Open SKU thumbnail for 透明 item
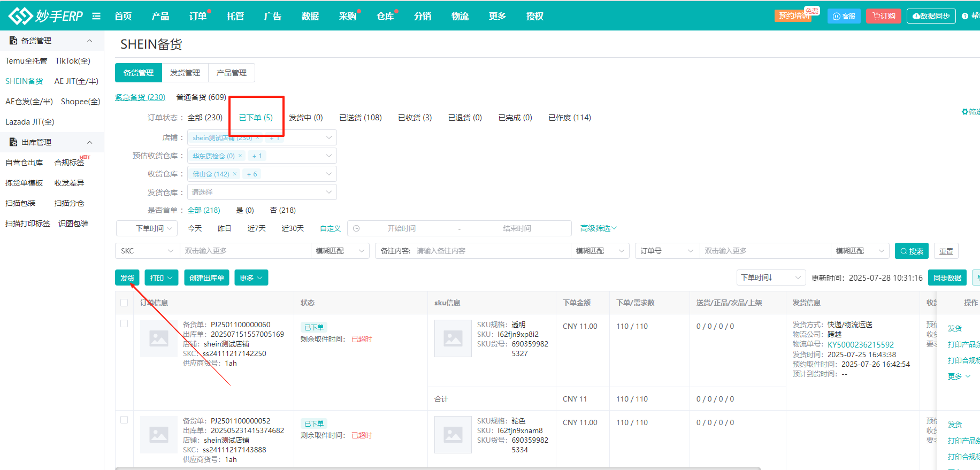 [x=453, y=338]
